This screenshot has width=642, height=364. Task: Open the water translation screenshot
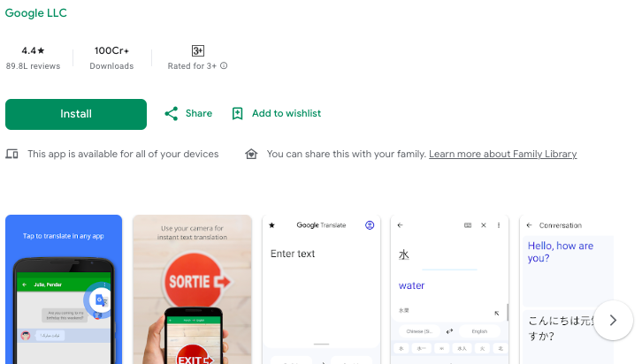(x=449, y=289)
